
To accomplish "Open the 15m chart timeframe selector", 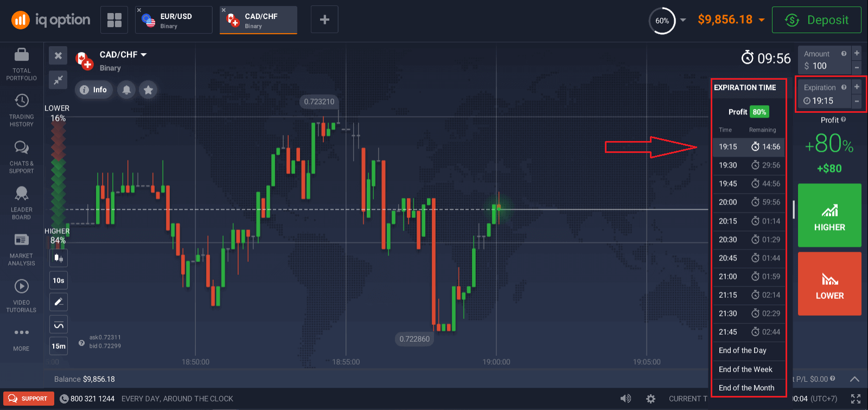I will (59, 346).
